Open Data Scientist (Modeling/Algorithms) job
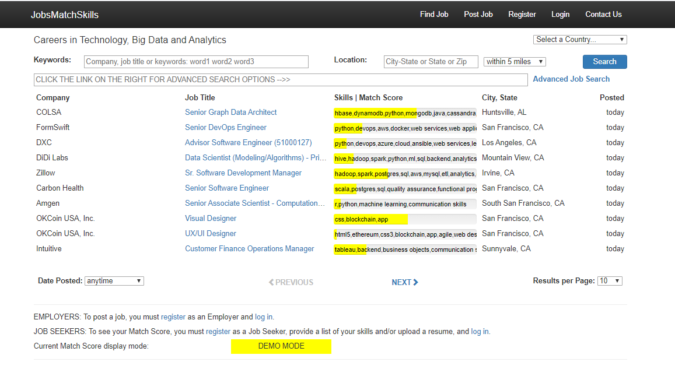The width and height of the screenshot is (675, 383). pyautogui.click(x=255, y=158)
